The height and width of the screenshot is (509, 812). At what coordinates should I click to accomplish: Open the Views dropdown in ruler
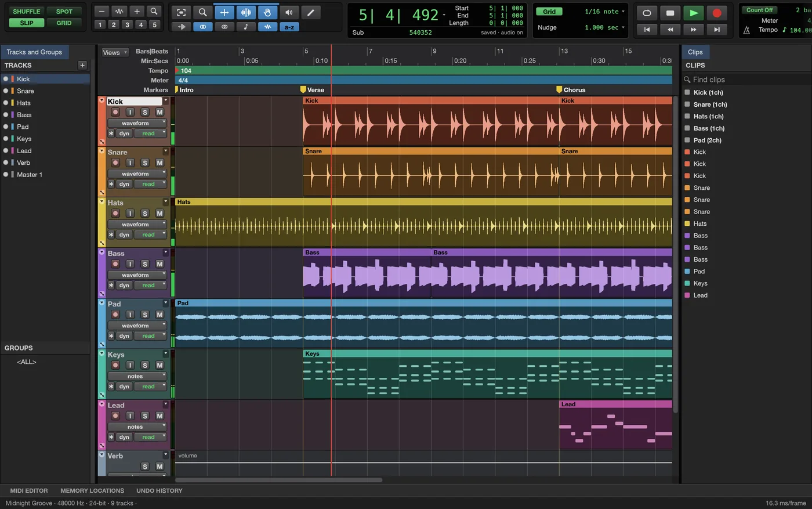coord(114,52)
